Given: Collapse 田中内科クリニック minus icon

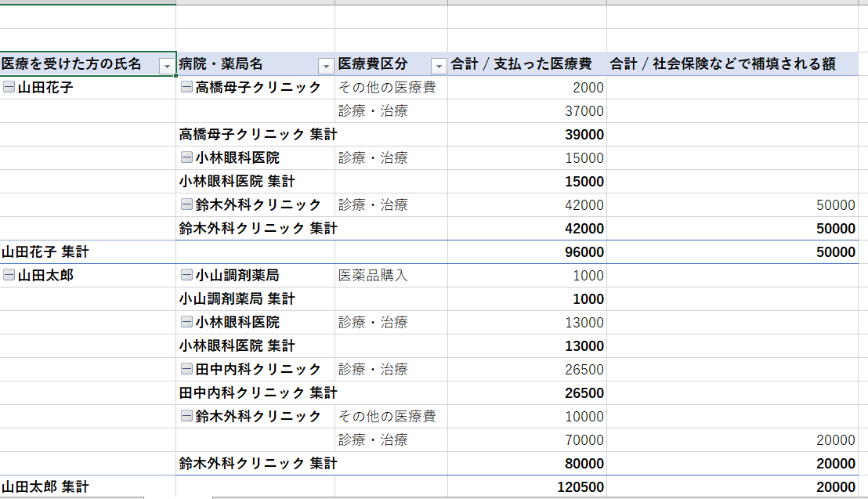Looking at the screenshot, I should coord(186,370).
